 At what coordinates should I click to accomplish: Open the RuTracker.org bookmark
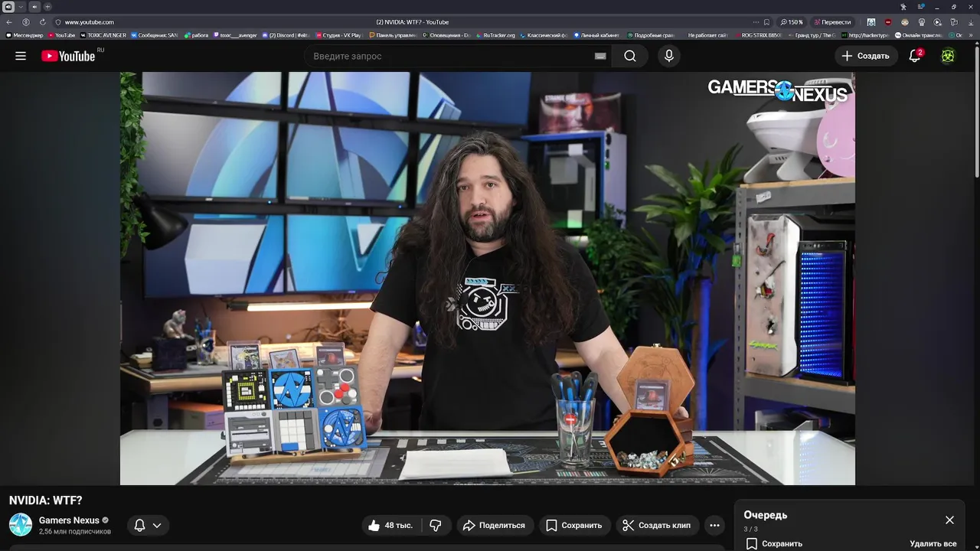(x=495, y=34)
